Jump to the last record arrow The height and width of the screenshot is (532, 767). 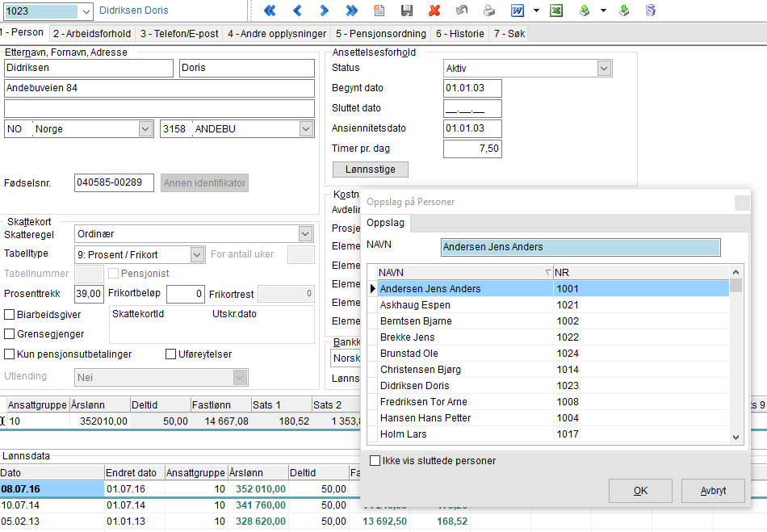pos(351,10)
